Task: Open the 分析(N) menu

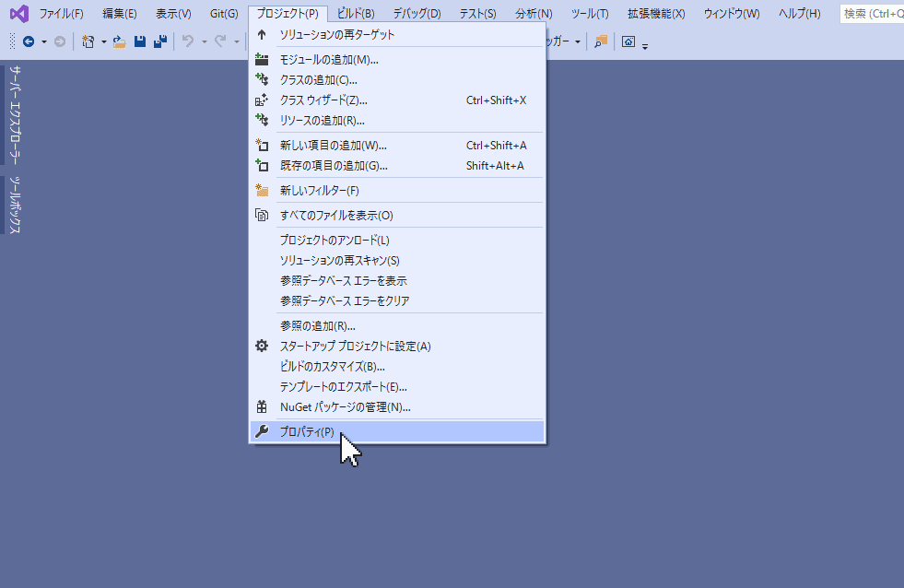Action: tap(534, 13)
